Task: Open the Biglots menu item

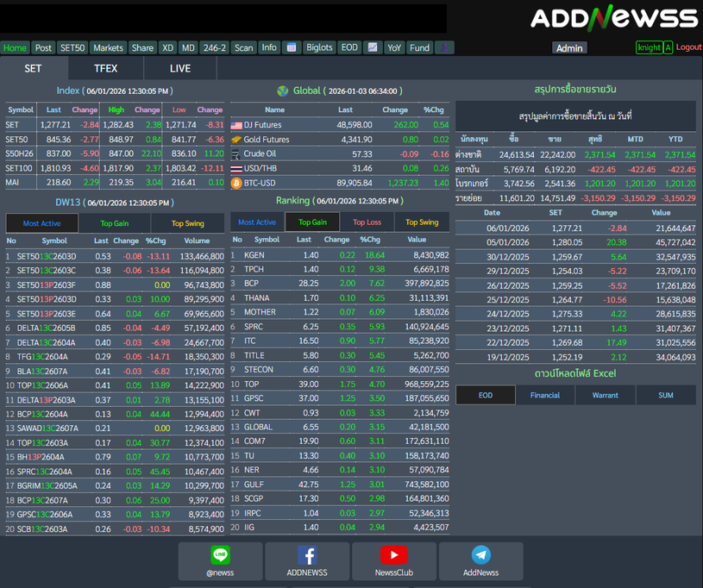Action: pos(319,48)
